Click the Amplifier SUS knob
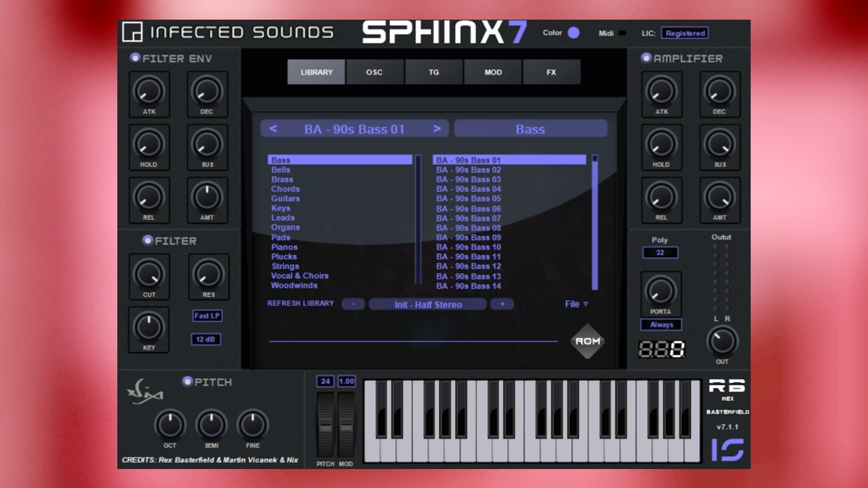This screenshot has width=868, height=488. pos(719,143)
